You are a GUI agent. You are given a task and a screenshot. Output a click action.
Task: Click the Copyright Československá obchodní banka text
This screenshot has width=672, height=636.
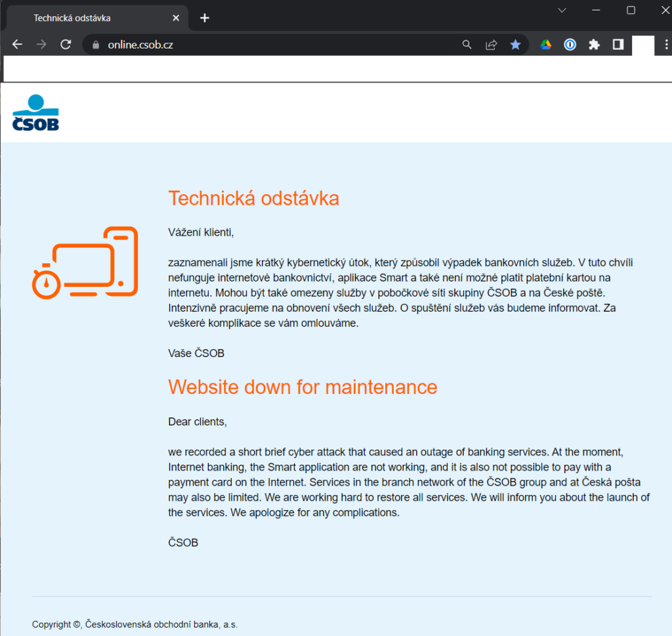pos(135,624)
